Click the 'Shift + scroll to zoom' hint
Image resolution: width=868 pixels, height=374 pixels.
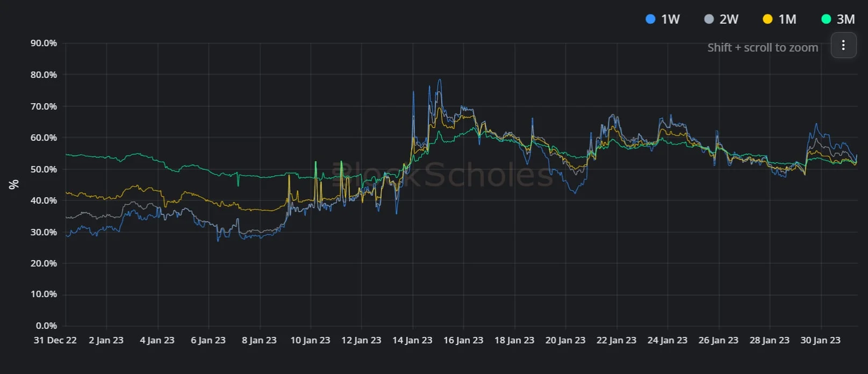(x=763, y=47)
